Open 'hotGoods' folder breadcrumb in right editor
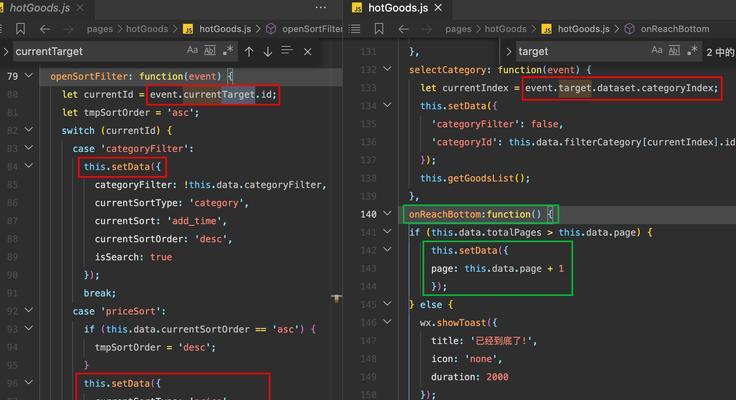The width and height of the screenshot is (736, 400). [506, 29]
